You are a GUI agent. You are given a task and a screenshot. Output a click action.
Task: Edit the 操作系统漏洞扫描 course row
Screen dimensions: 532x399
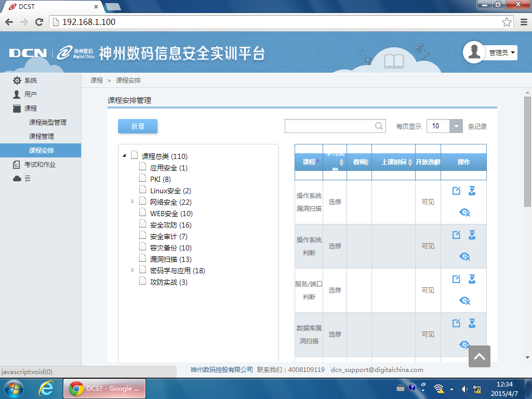coord(456,191)
